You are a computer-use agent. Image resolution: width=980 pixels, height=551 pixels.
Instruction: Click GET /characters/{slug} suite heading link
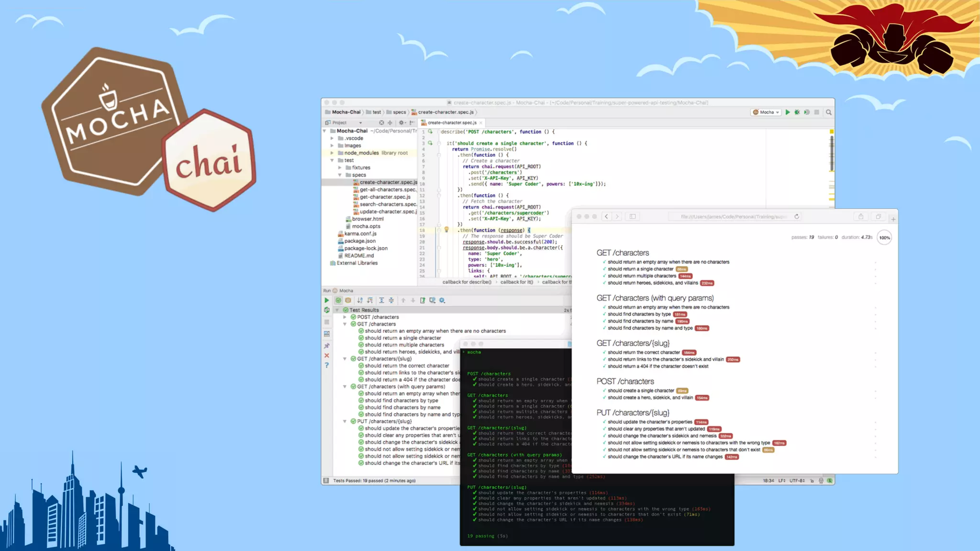[x=633, y=343]
